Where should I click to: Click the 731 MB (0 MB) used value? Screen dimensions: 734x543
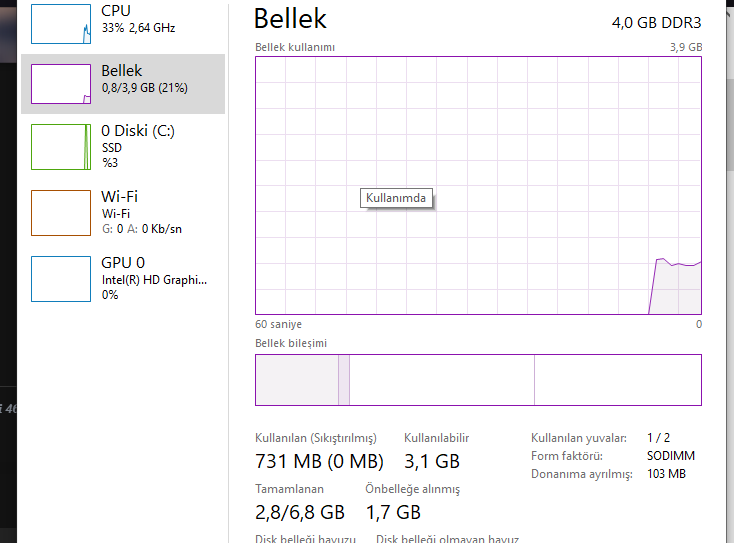coord(319,461)
